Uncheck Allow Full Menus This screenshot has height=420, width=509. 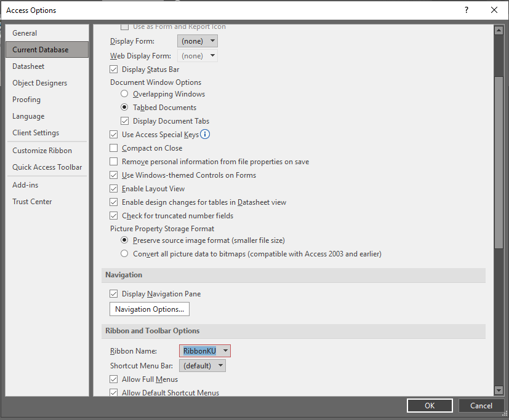(114, 379)
